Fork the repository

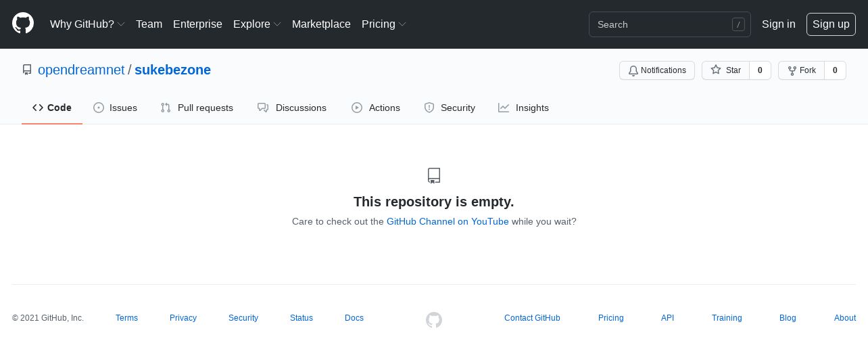pos(801,70)
